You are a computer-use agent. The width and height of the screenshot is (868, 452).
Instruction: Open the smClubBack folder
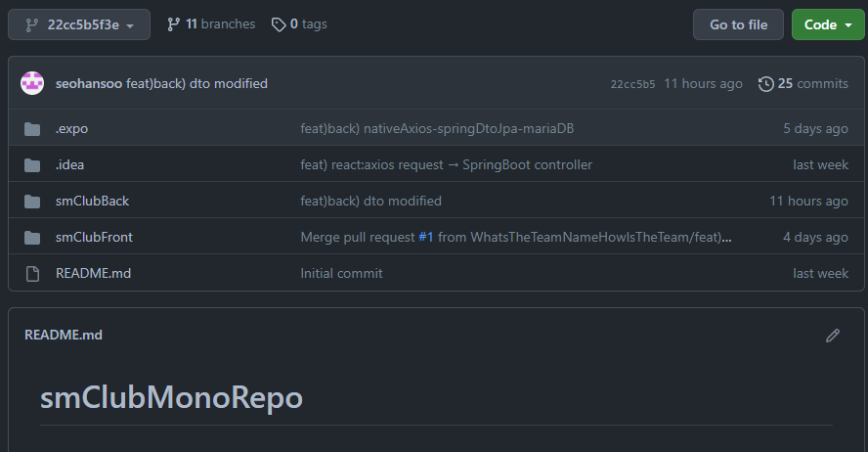click(x=93, y=201)
